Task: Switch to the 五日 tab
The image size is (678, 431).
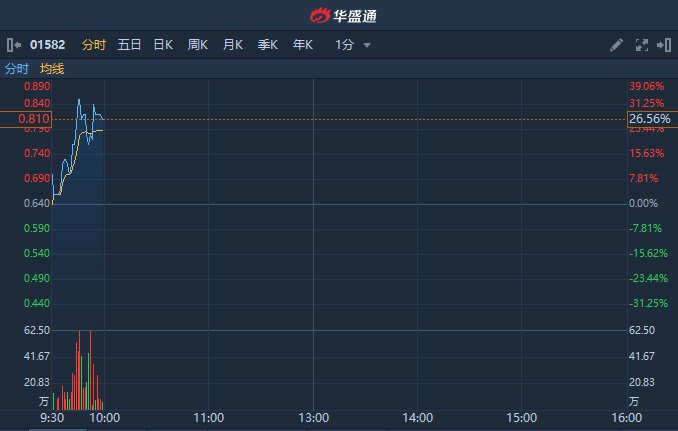Action: click(129, 45)
